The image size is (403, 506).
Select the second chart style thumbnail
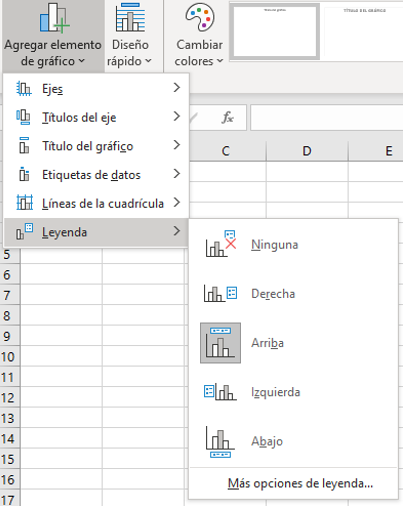pyautogui.click(x=364, y=32)
